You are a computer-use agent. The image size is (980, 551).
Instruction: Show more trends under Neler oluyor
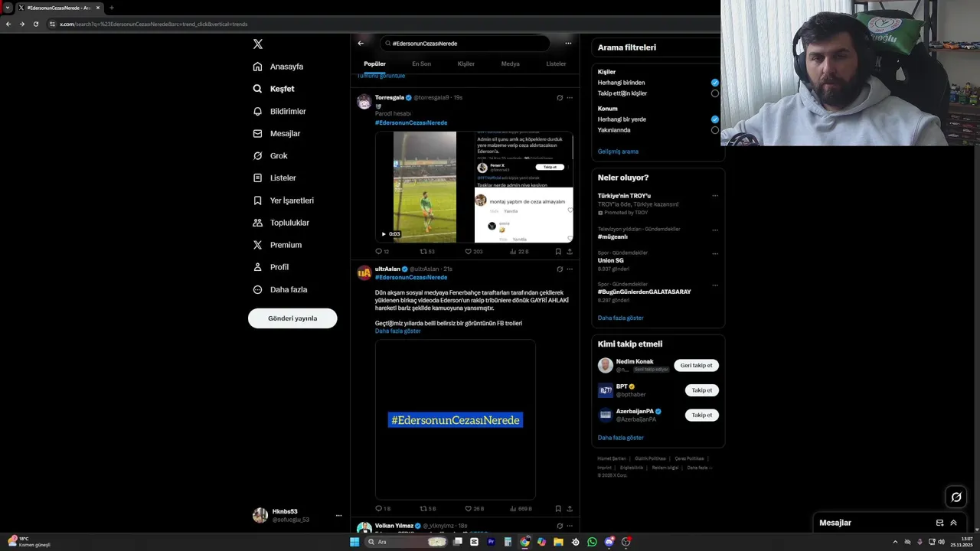click(x=620, y=318)
